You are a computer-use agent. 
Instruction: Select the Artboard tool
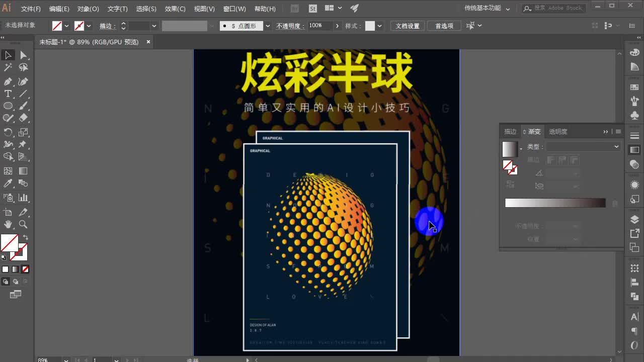coord(8,212)
